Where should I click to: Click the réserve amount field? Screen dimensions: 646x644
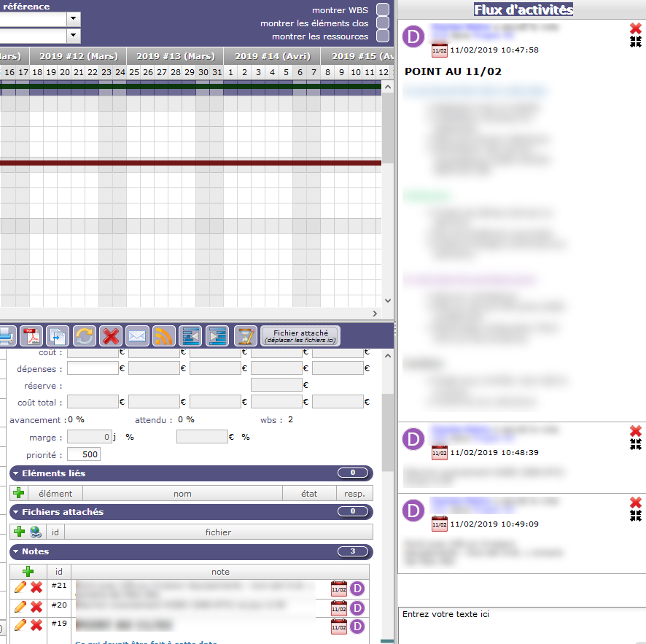[x=276, y=385]
